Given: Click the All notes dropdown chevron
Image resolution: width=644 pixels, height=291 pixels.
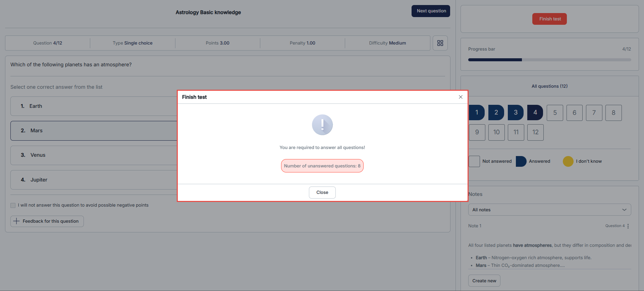Looking at the screenshot, I should tap(624, 210).
